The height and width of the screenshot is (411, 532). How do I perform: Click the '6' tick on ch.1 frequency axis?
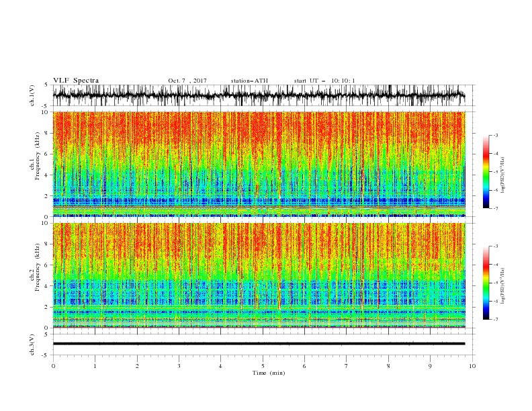47,154
